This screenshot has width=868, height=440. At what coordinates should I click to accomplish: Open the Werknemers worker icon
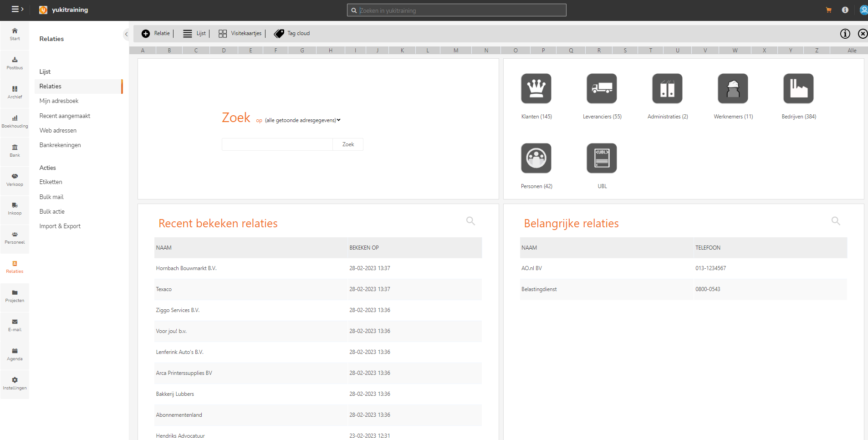pos(733,89)
